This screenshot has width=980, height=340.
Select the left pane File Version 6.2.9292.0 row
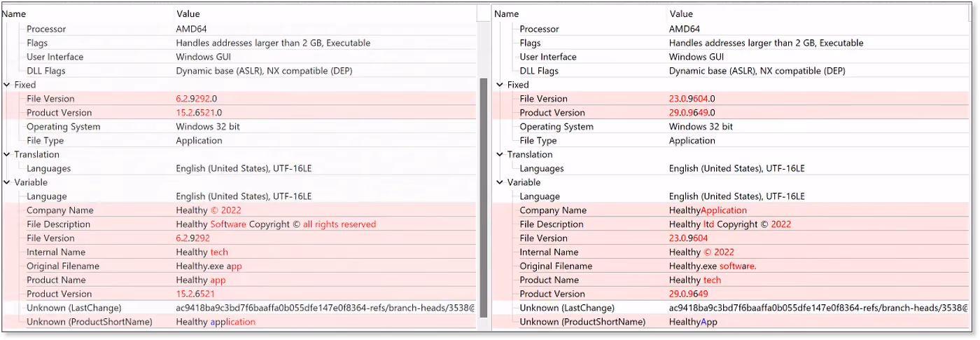click(x=239, y=99)
